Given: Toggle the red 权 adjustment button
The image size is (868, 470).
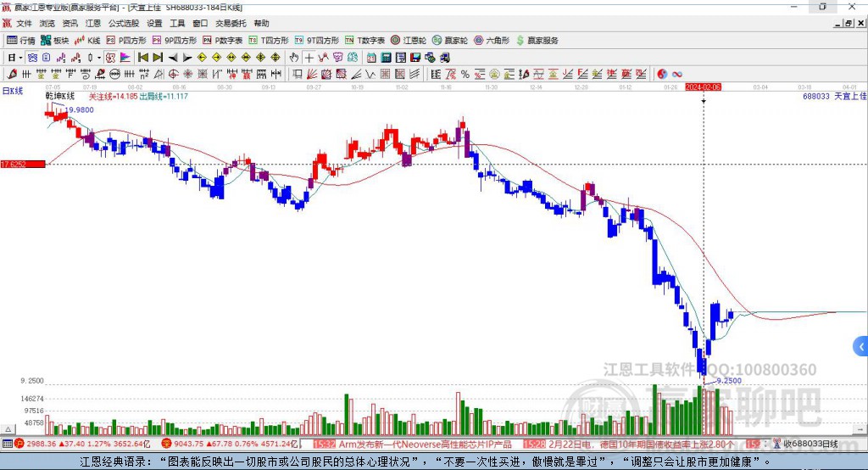Looking at the screenshot, I should (x=110, y=57).
